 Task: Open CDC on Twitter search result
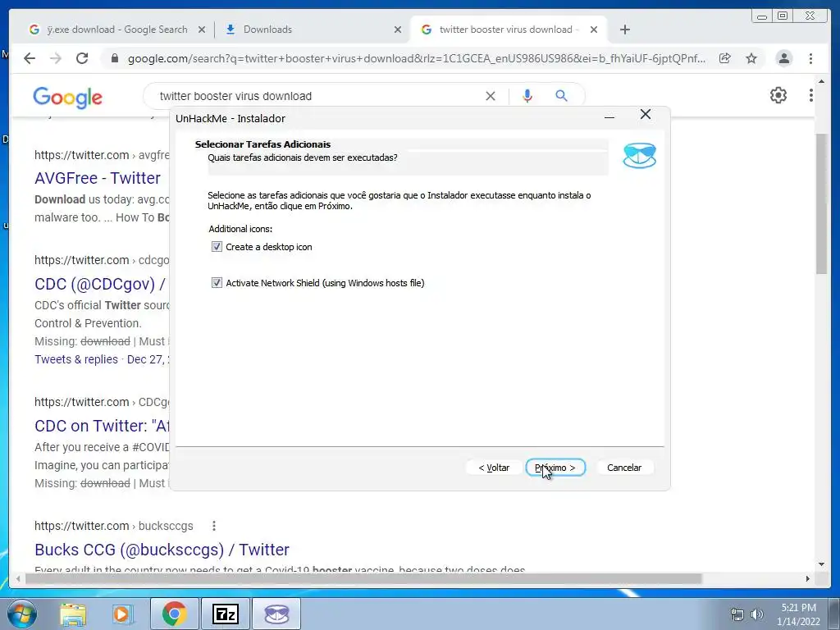point(102,426)
